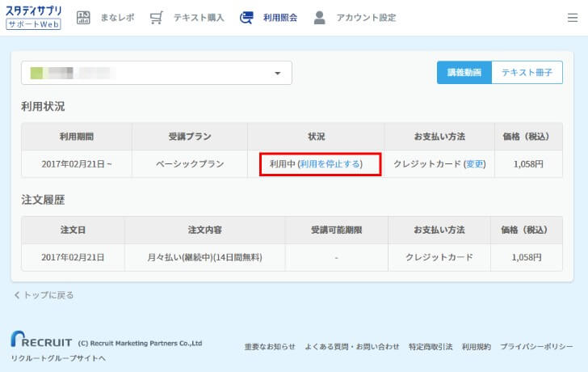Viewport: 588px width, 372px height.
Task: Open よくある質問・お問い合わせ footer link
Action: click(352, 347)
